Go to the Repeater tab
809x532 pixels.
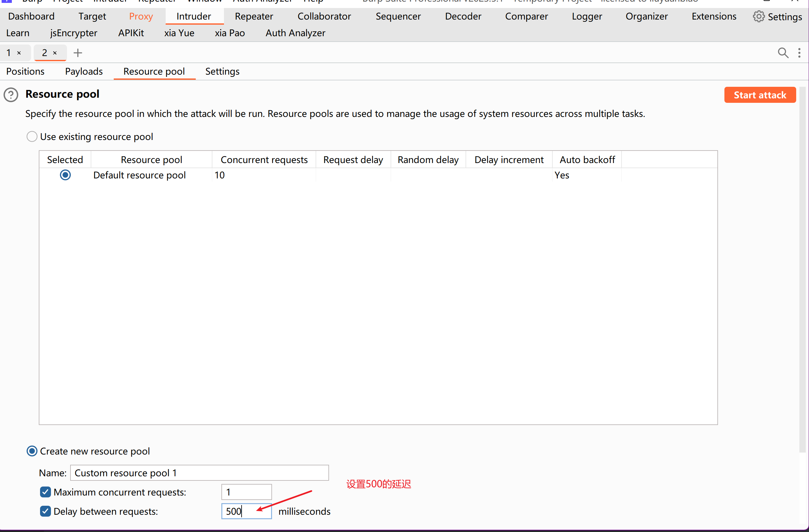pyautogui.click(x=253, y=16)
